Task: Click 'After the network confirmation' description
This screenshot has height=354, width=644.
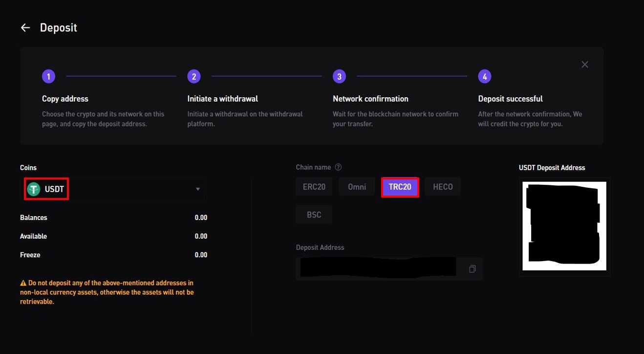Action: [x=530, y=119]
